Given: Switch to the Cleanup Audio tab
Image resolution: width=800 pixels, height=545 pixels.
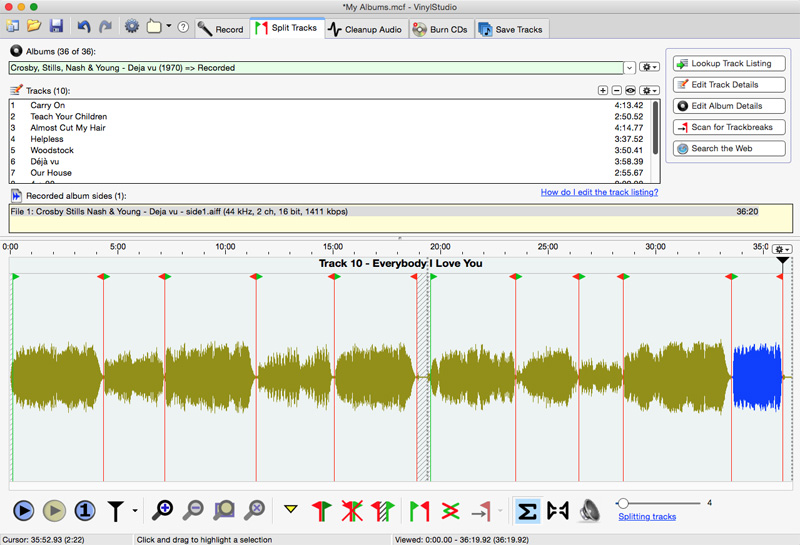Looking at the screenshot, I should click(x=365, y=29).
